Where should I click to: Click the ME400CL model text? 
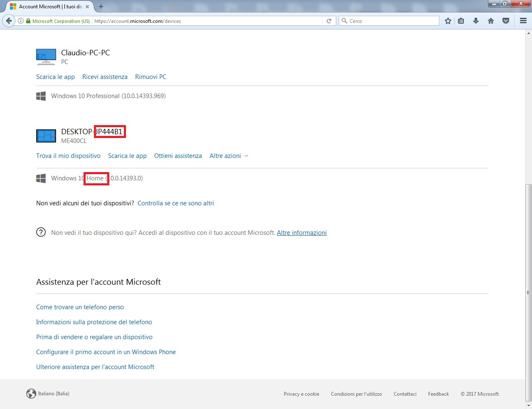click(74, 141)
